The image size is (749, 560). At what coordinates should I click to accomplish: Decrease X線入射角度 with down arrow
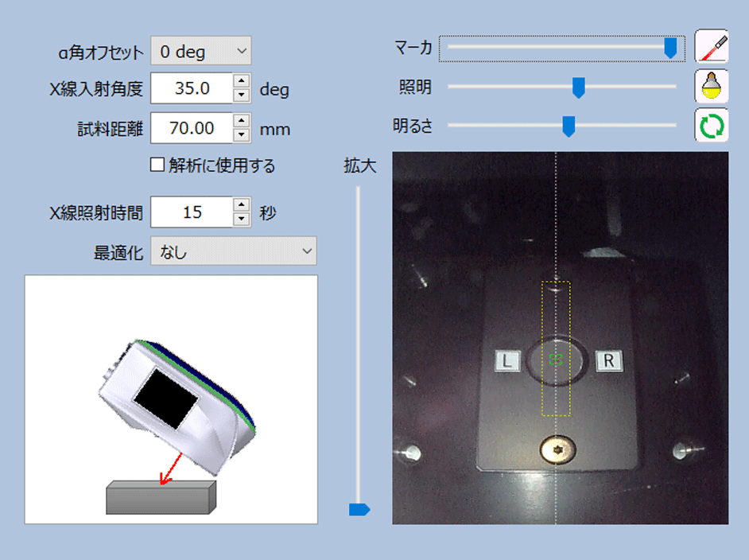[x=242, y=95]
